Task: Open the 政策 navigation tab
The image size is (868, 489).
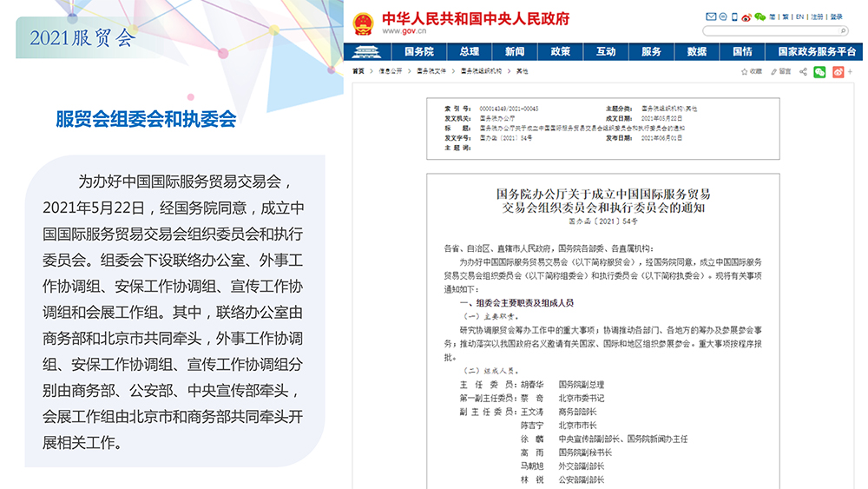Action: point(561,51)
